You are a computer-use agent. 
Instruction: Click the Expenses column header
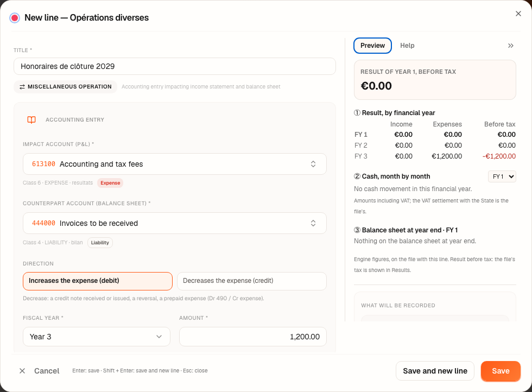pyautogui.click(x=447, y=124)
